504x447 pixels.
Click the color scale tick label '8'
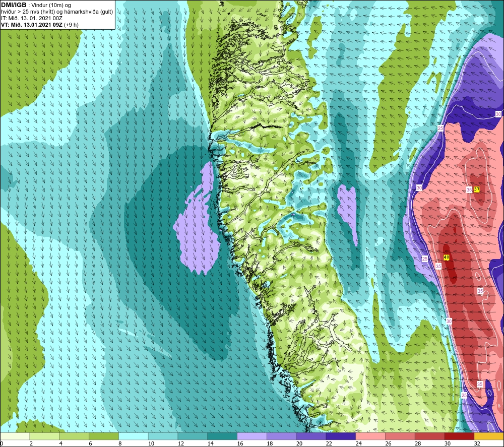[120, 444]
